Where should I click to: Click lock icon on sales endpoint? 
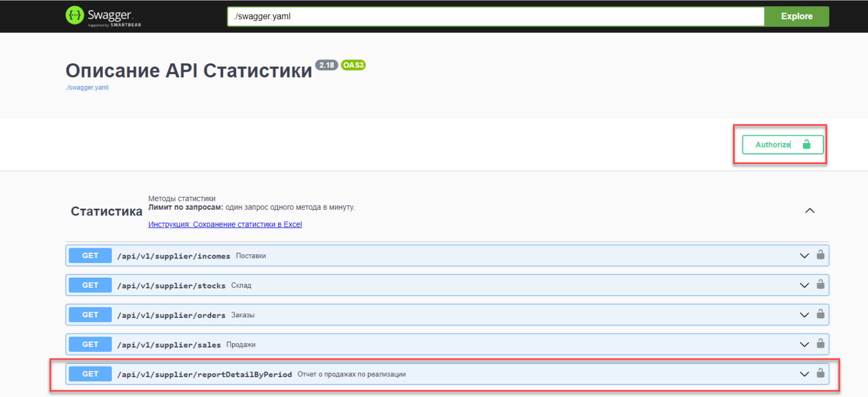pyautogui.click(x=820, y=343)
